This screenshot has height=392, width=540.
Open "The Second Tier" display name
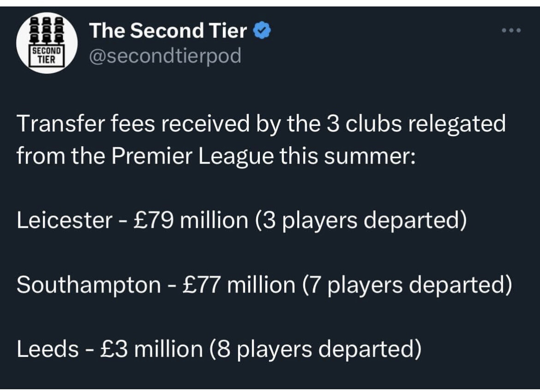pos(168,30)
